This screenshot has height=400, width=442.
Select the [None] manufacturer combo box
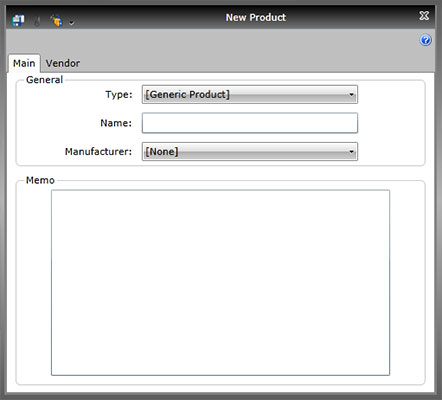[250, 152]
